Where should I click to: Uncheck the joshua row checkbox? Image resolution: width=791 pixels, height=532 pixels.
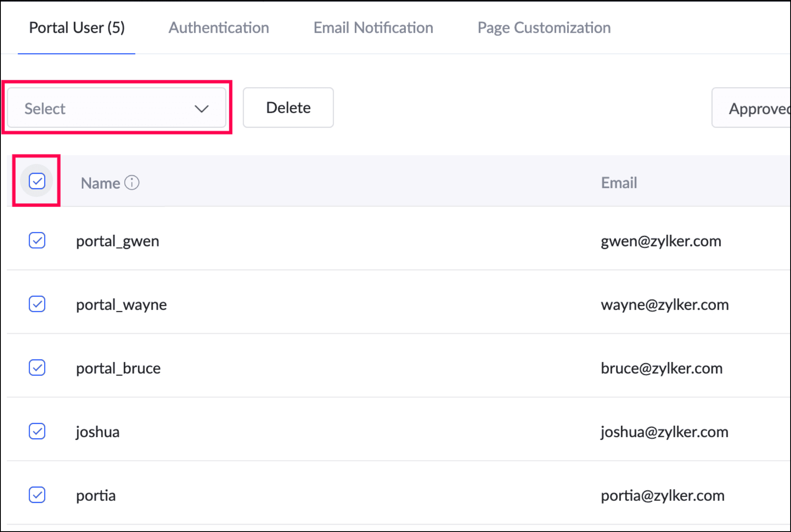click(x=37, y=431)
